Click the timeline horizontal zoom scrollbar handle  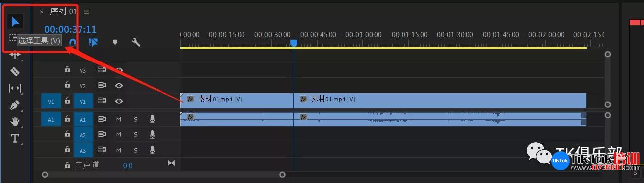click(x=163, y=174)
